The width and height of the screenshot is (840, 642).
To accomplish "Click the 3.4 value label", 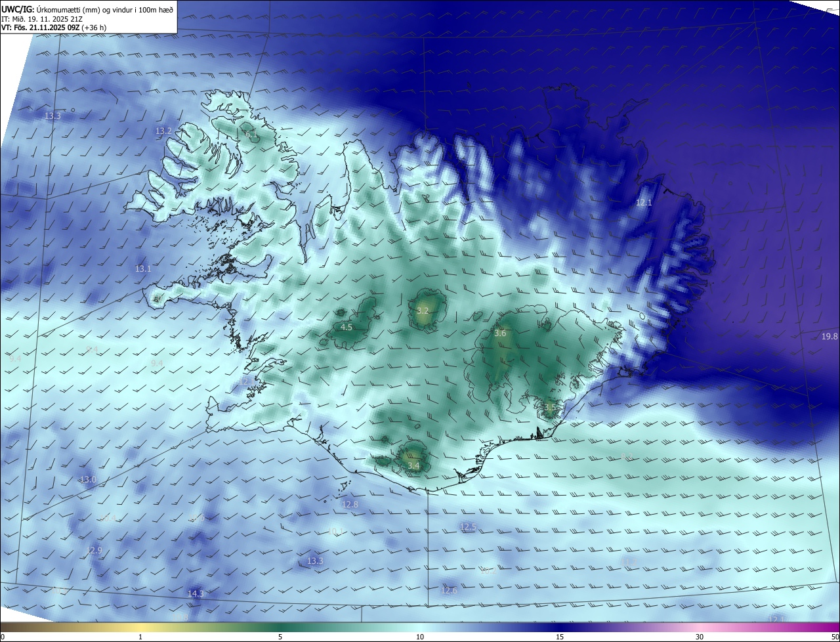I will [x=413, y=465].
